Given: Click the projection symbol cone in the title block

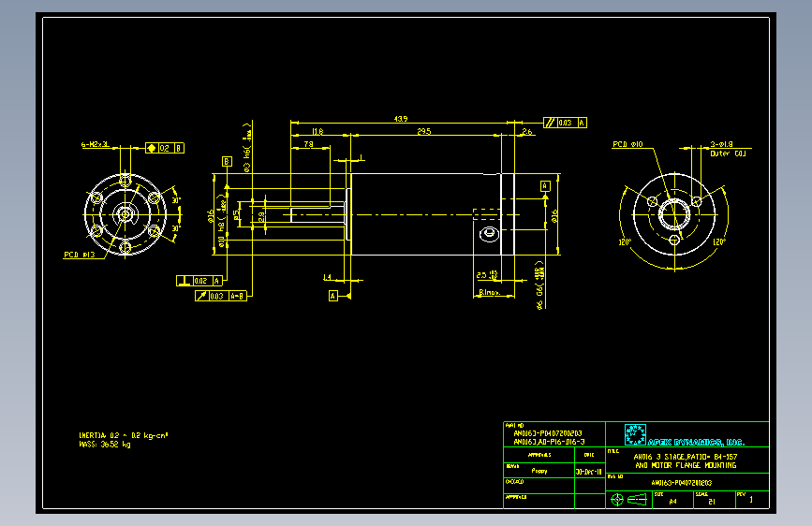Looking at the screenshot, I should coord(637,500).
